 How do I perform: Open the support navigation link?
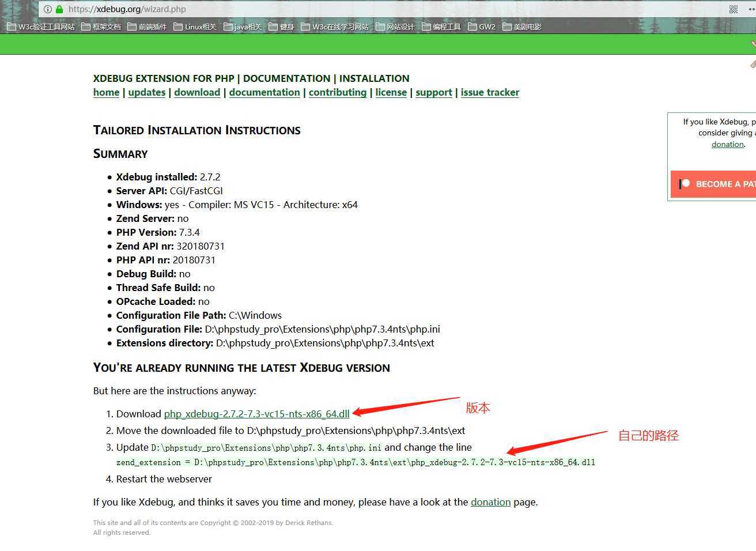tap(434, 92)
